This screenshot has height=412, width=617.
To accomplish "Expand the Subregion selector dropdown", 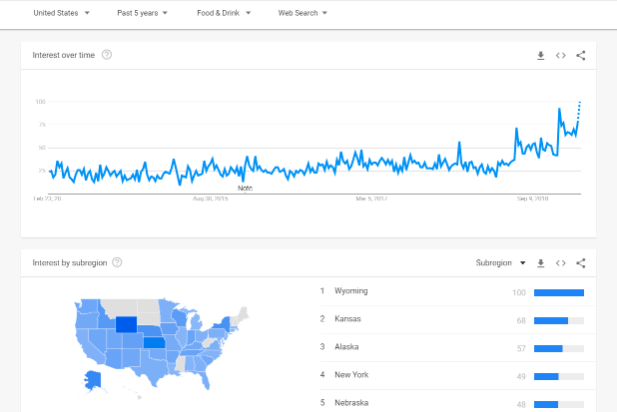I will (x=500, y=263).
